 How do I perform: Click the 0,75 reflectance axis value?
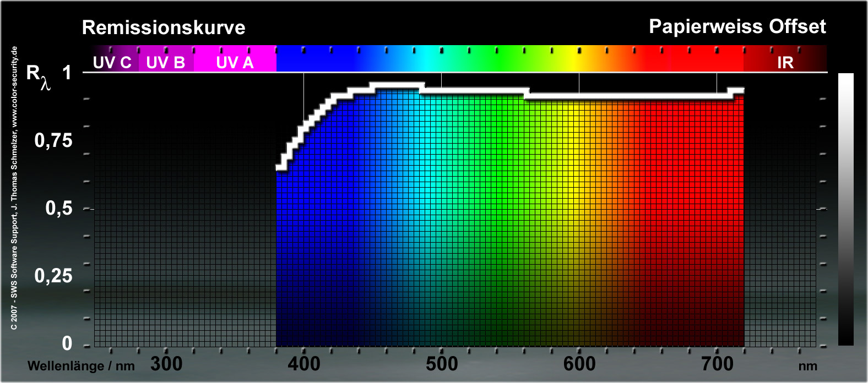[x=53, y=140]
